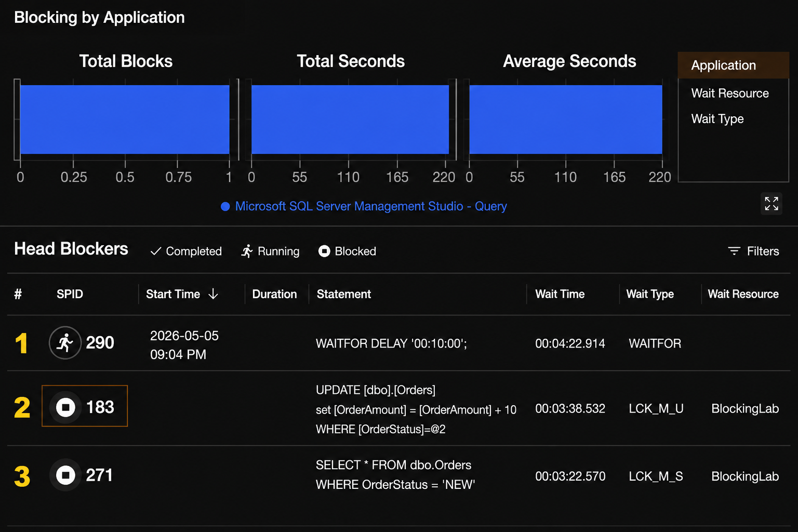Click the LCK_M_U wait type cell
The height and width of the screenshot is (532, 798).
click(x=656, y=409)
